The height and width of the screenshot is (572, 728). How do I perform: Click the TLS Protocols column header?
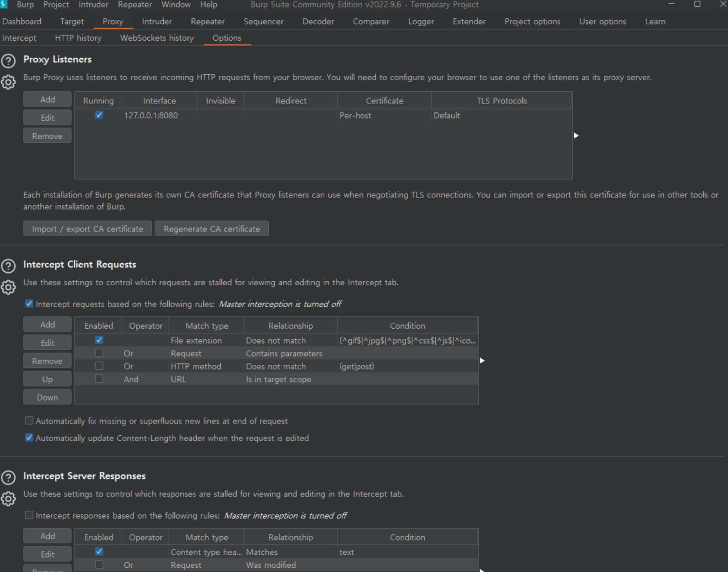click(502, 101)
